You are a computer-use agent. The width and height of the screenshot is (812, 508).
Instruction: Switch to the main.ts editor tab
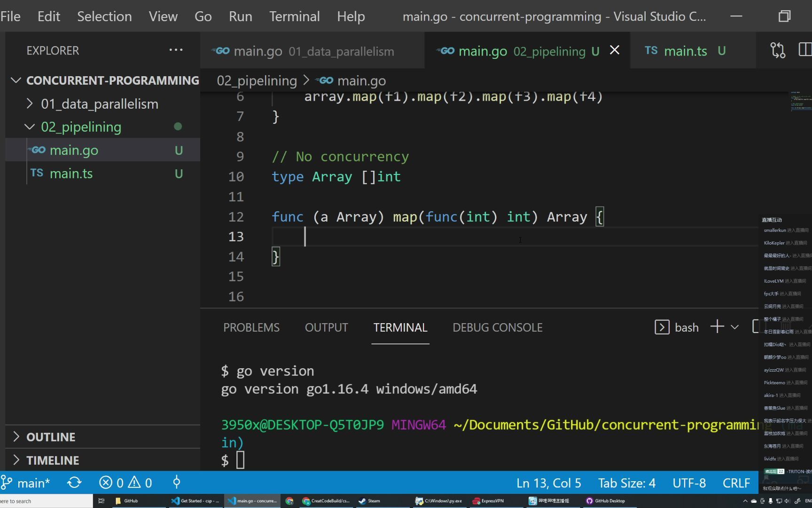pyautogui.click(x=693, y=51)
